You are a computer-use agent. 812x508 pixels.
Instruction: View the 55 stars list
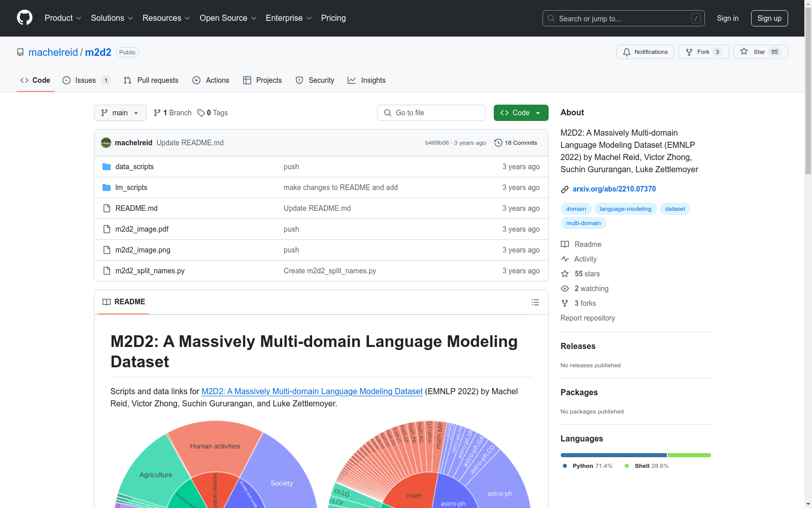coord(581,274)
